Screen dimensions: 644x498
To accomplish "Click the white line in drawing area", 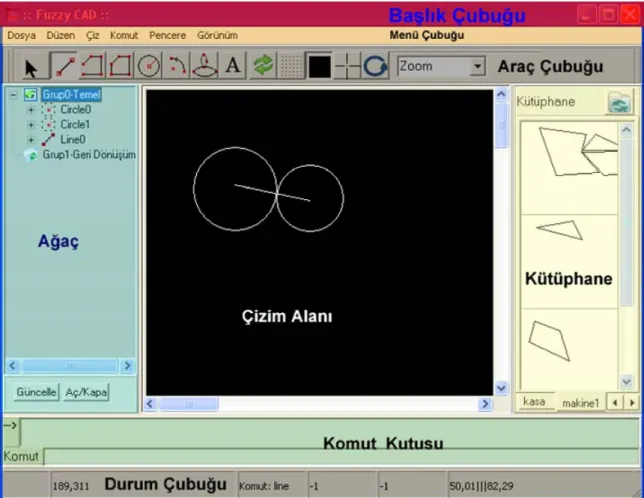I will click(271, 193).
